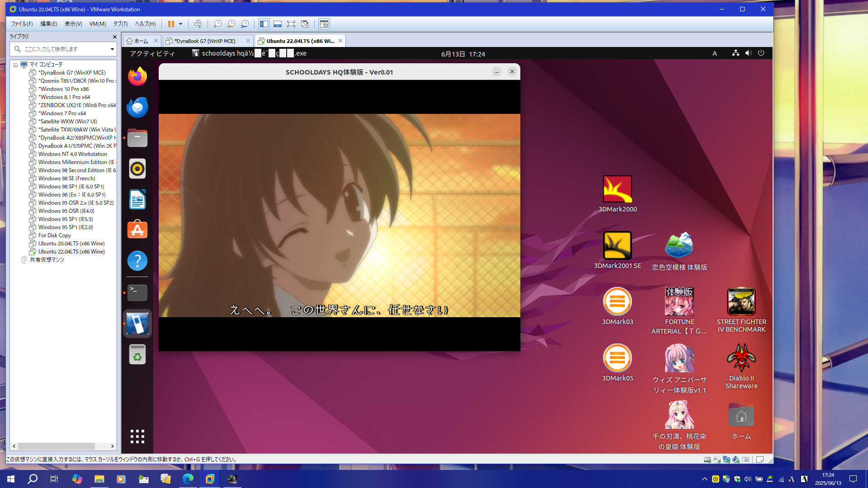Select 共有仮想マシン in library tree

point(47,260)
